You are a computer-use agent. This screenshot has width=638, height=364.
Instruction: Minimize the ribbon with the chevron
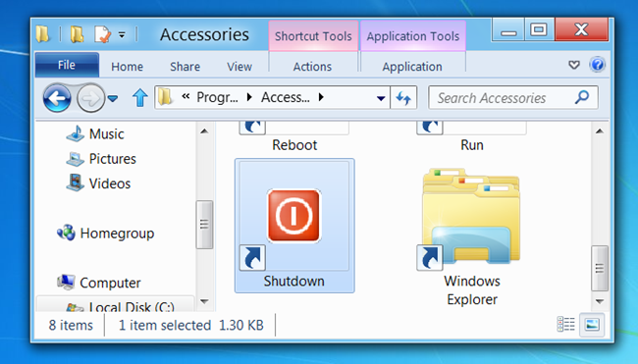574,65
